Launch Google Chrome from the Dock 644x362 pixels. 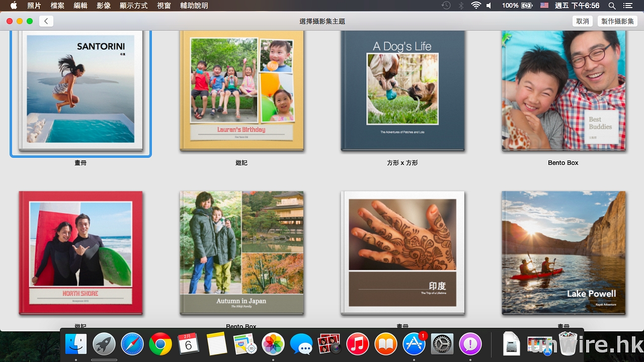tap(160, 344)
